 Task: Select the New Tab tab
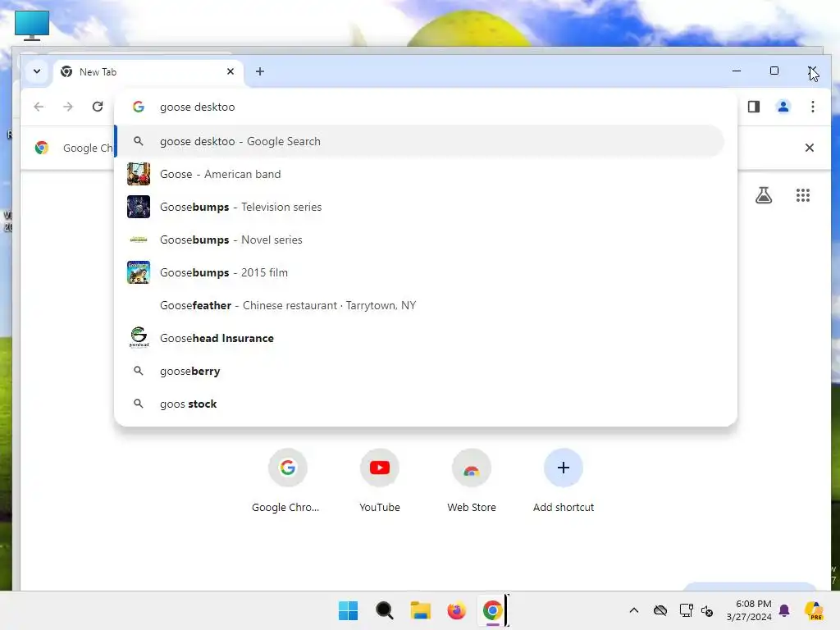[x=148, y=72]
